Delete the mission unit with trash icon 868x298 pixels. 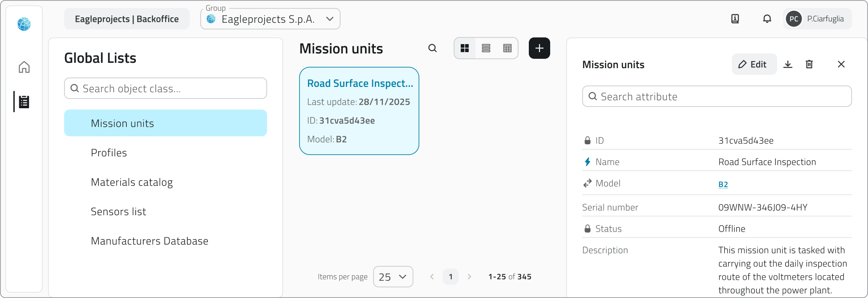point(809,64)
